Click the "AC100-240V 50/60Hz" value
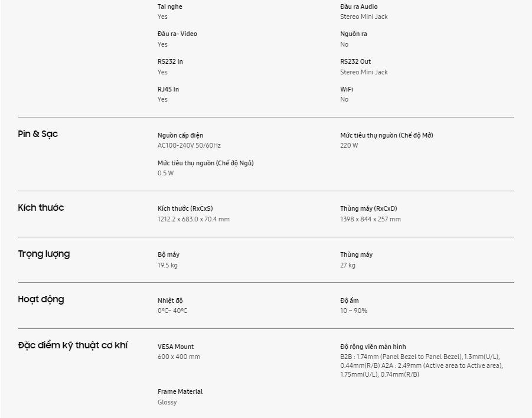 pyautogui.click(x=189, y=145)
